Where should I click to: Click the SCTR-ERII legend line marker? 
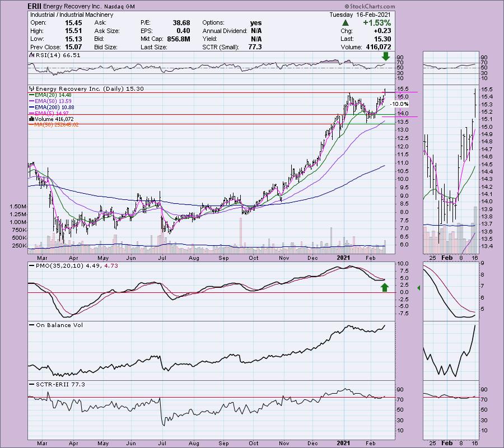coord(31,384)
